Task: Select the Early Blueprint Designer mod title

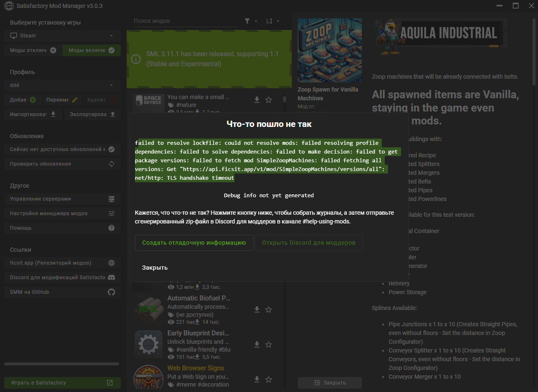Action: pyautogui.click(x=198, y=333)
